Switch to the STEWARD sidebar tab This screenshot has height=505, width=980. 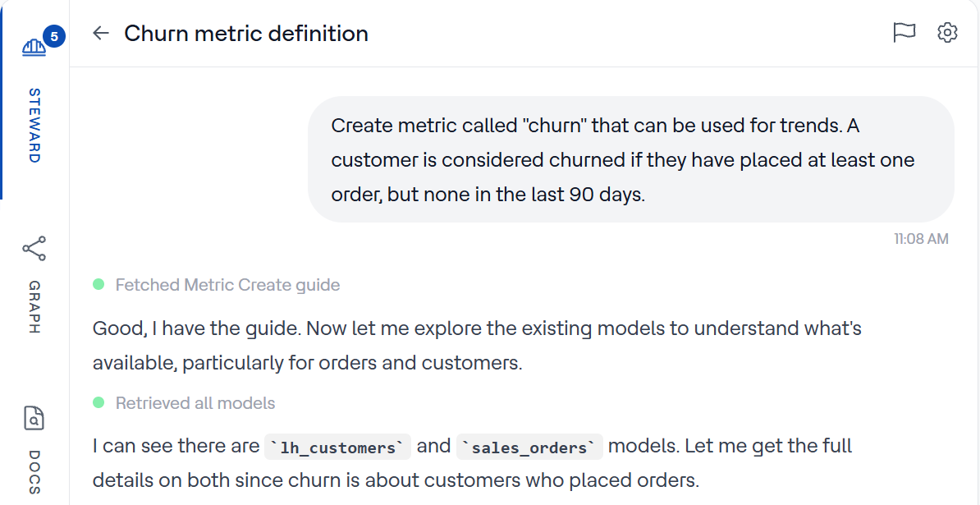pos(34,126)
